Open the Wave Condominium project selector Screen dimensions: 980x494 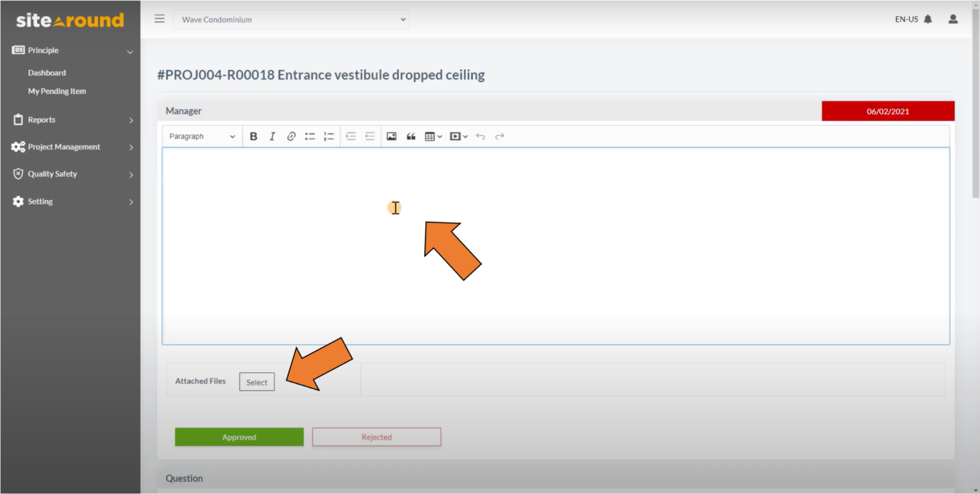(x=291, y=19)
